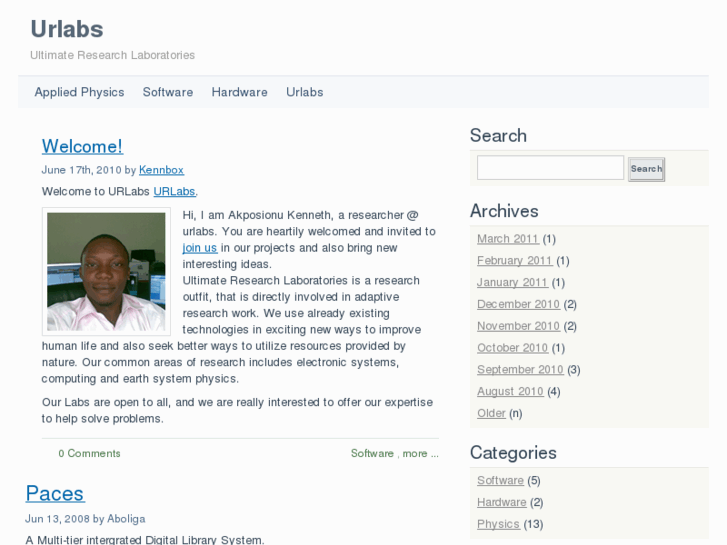Open March 2011 archive
Viewport: 727px width, 545px height.
(x=508, y=239)
